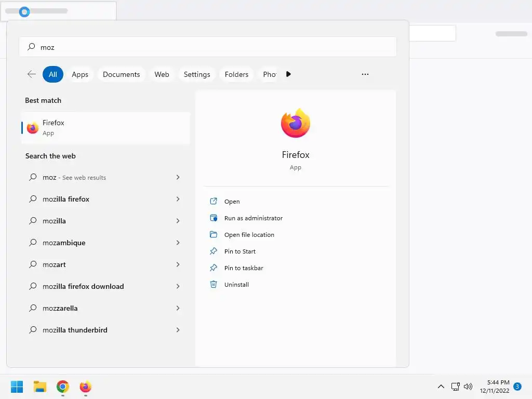Screen dimensions: 532x399
Task: Choose Pin to Start for Firefox
Action: [x=240, y=251]
